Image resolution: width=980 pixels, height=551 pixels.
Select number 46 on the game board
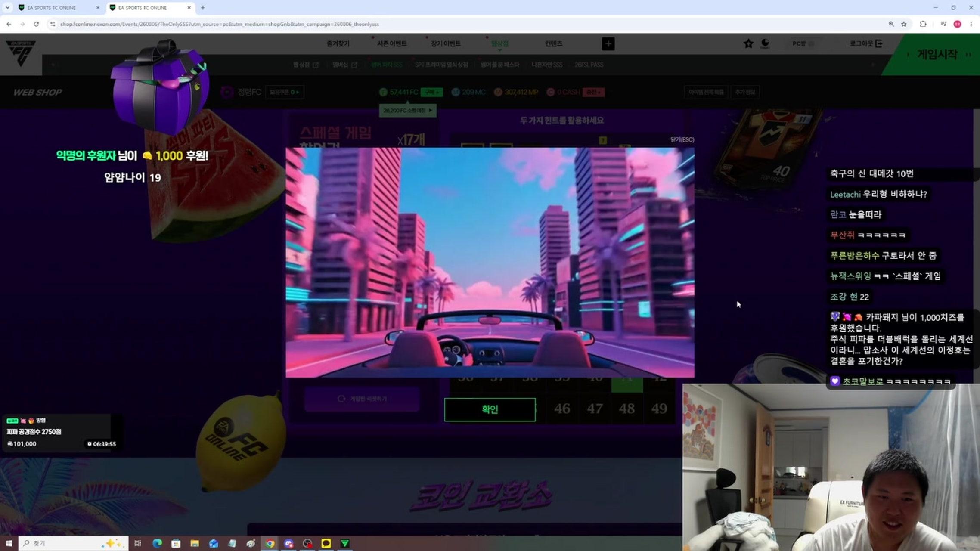(x=562, y=409)
